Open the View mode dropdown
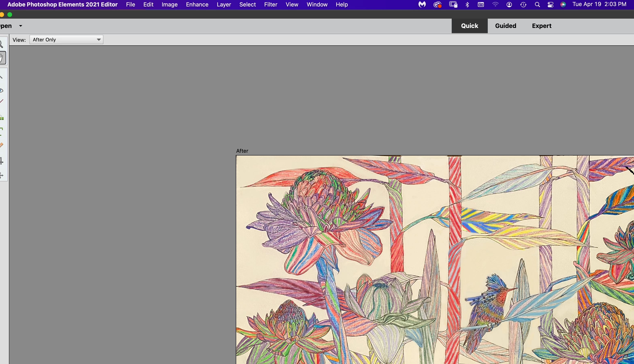Viewport: 634px width, 364px height. (66, 39)
